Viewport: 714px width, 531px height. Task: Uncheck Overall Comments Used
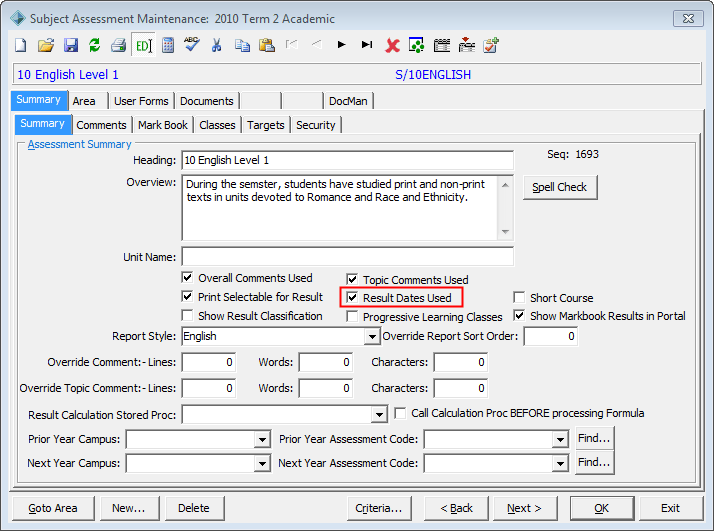(x=187, y=277)
